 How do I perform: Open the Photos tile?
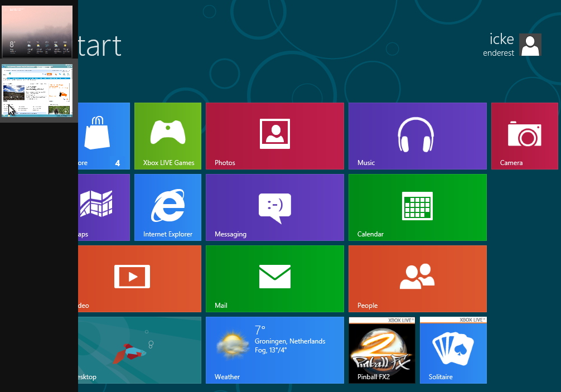(x=275, y=135)
